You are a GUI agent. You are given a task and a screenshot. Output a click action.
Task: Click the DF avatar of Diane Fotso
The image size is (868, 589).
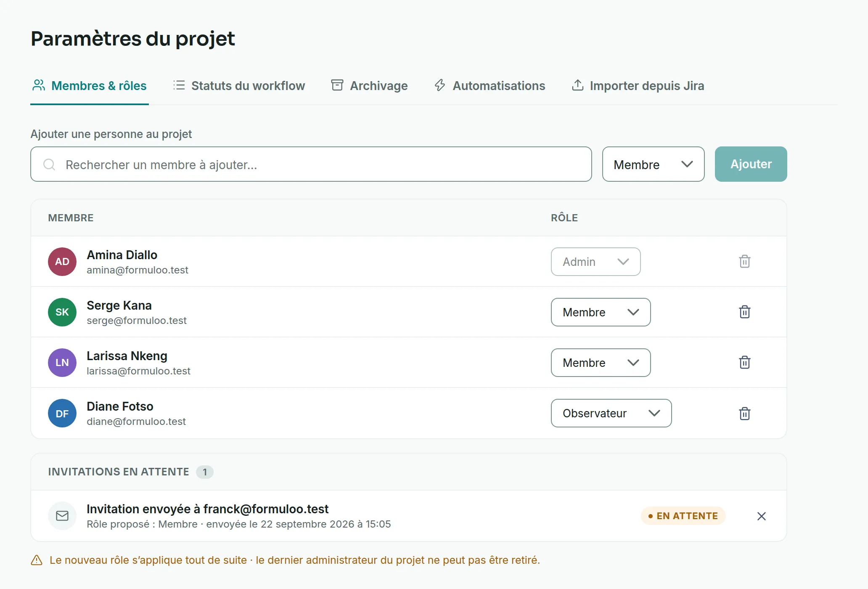click(62, 413)
